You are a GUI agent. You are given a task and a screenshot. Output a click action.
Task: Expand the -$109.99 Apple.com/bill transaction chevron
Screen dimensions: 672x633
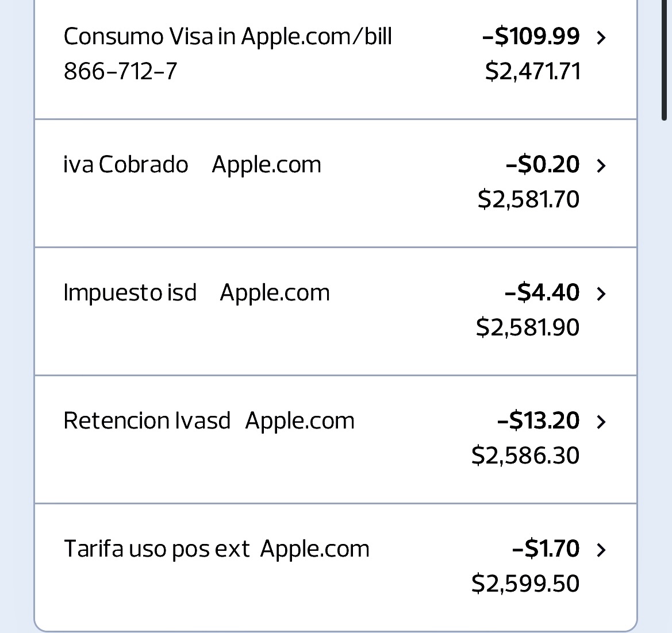[x=601, y=38]
